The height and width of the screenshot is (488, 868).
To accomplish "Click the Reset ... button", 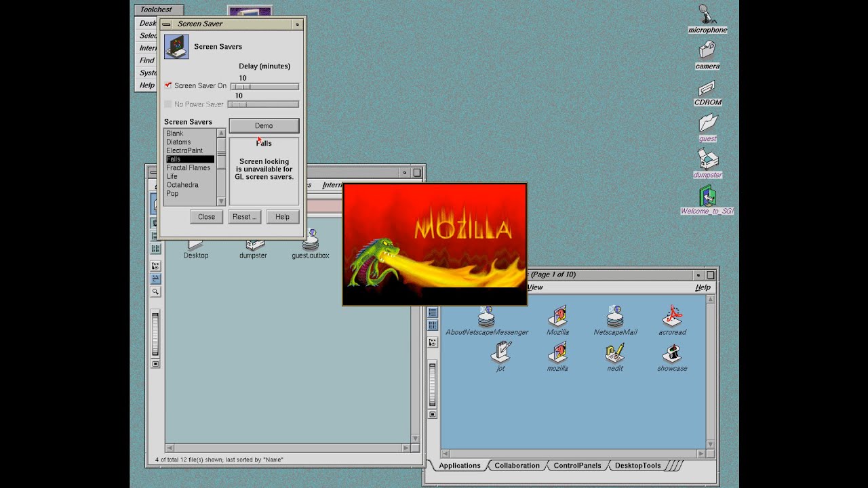I will pos(245,217).
